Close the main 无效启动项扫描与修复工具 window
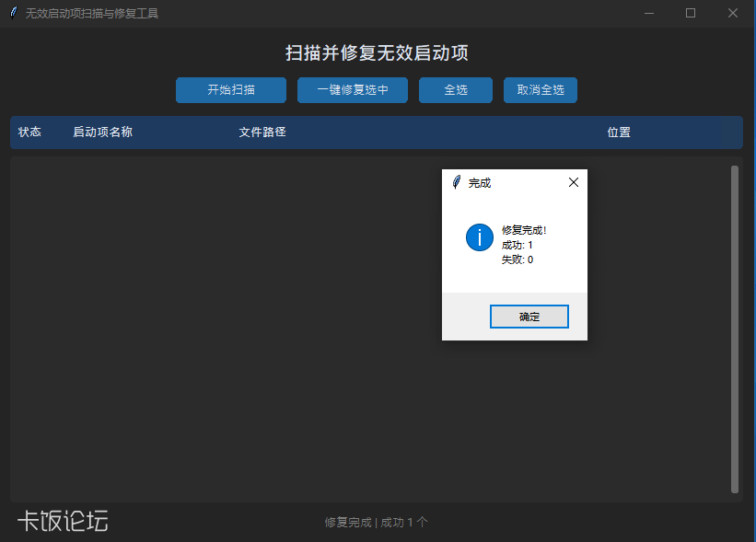 [733, 14]
